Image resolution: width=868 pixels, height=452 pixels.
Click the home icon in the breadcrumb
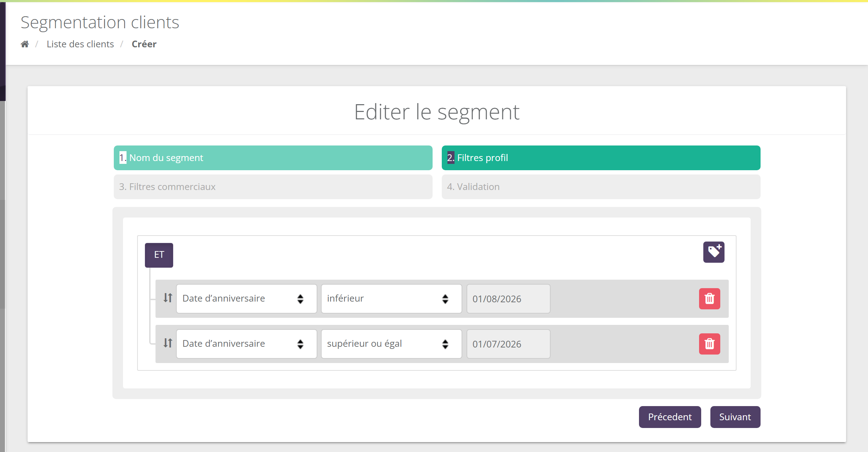pos(25,44)
